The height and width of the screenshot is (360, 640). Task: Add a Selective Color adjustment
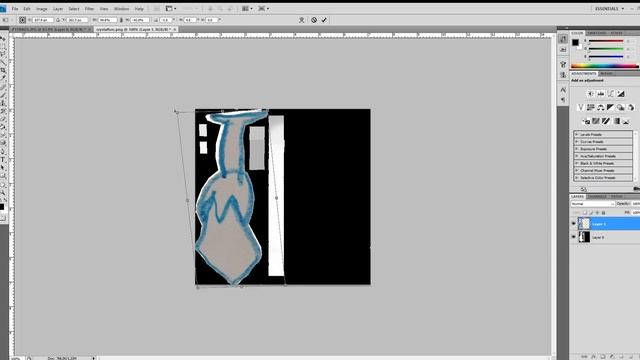(x=626, y=121)
